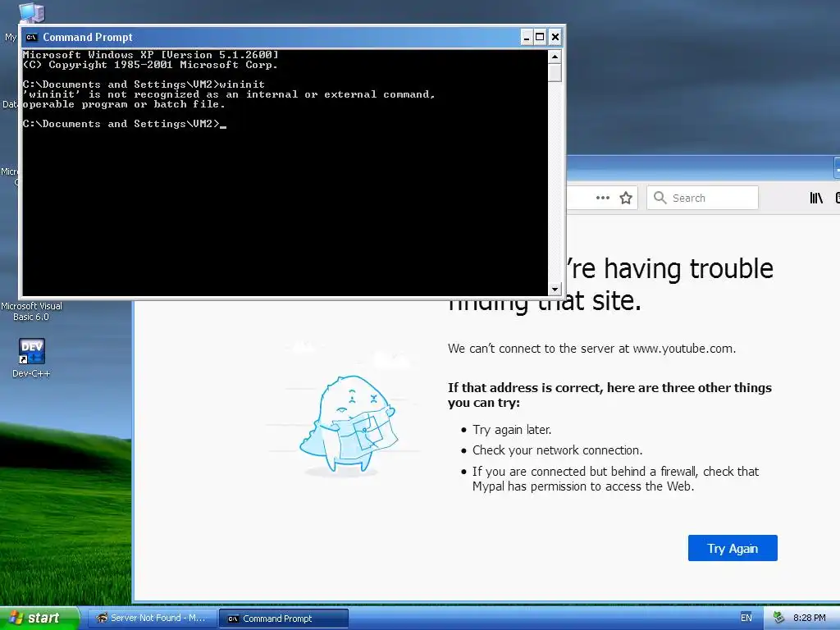
Task: Click the 'wininit' is not recognized error line
Action: [229, 94]
